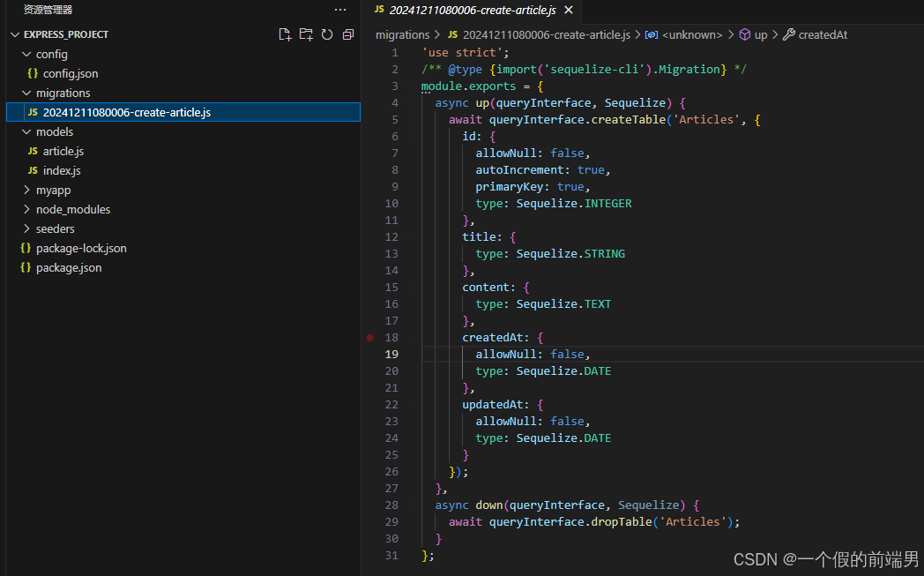Click the 资源管理器 explorer panel title

pos(48,10)
